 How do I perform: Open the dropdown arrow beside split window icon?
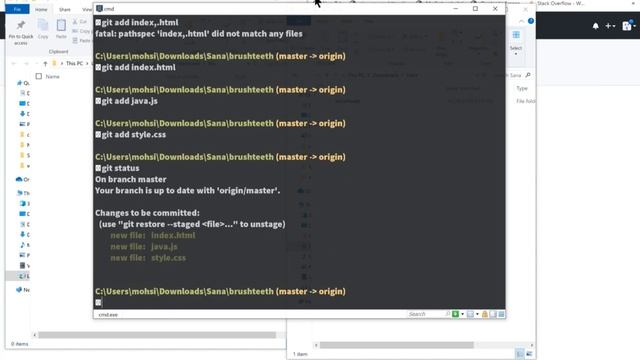pos(477,314)
